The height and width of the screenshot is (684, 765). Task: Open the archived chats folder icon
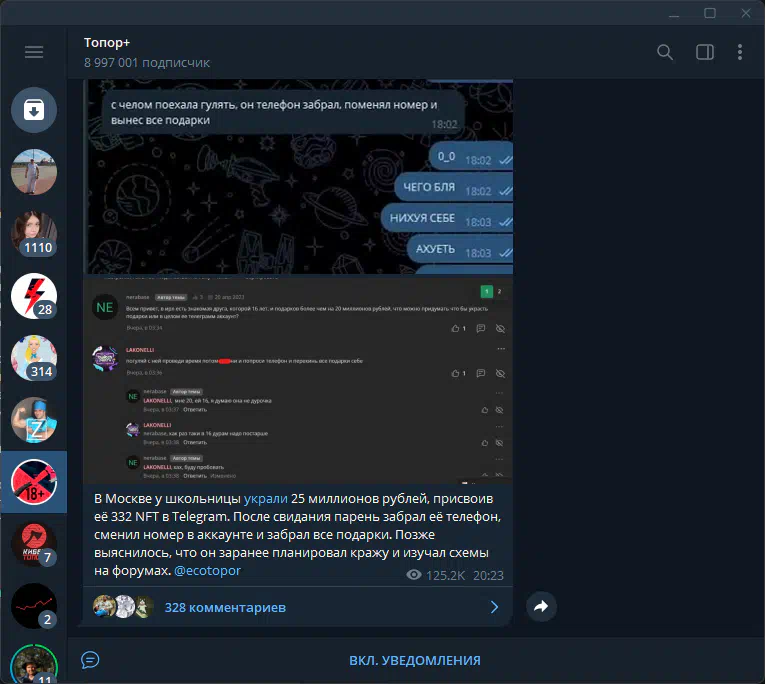pyautogui.click(x=34, y=110)
